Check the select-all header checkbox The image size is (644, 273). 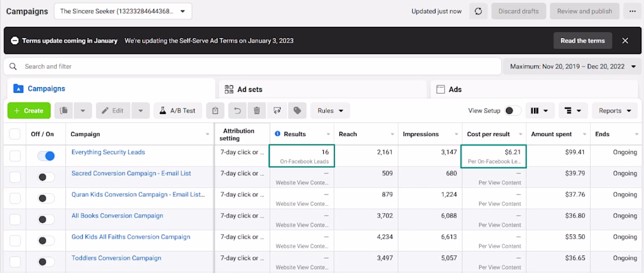[x=15, y=134]
